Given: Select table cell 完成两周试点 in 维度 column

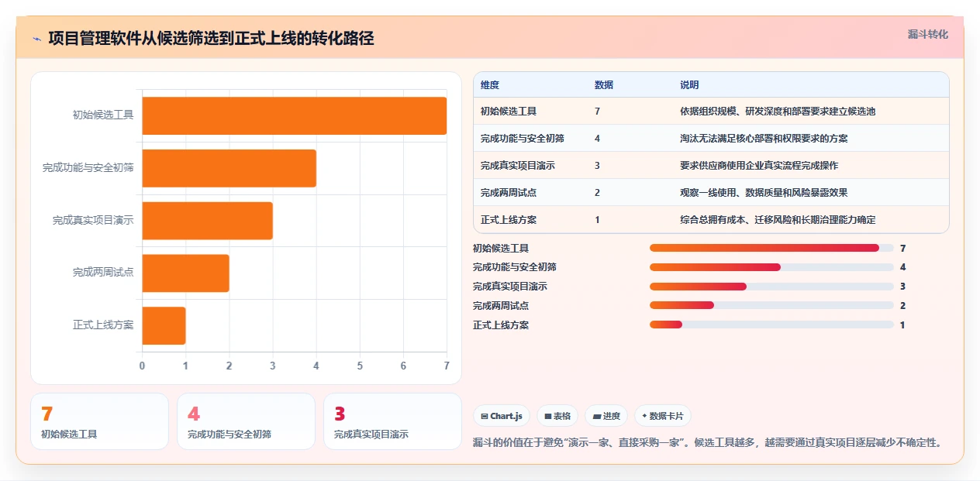Looking at the screenshot, I should [509, 193].
